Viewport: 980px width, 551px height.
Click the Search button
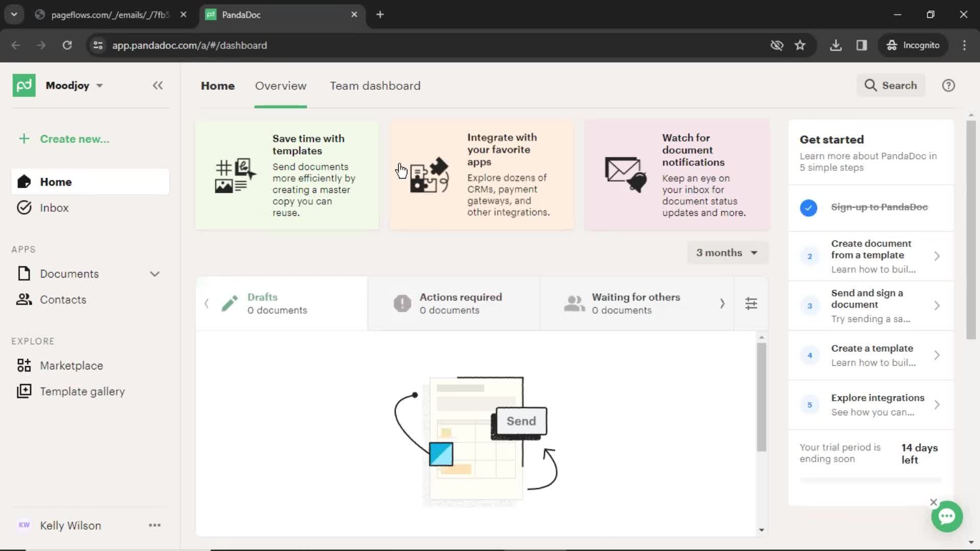point(891,85)
